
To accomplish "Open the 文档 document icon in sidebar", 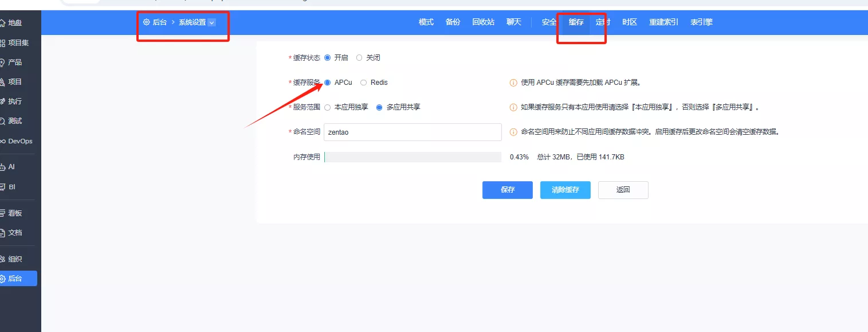I will 2,233.
